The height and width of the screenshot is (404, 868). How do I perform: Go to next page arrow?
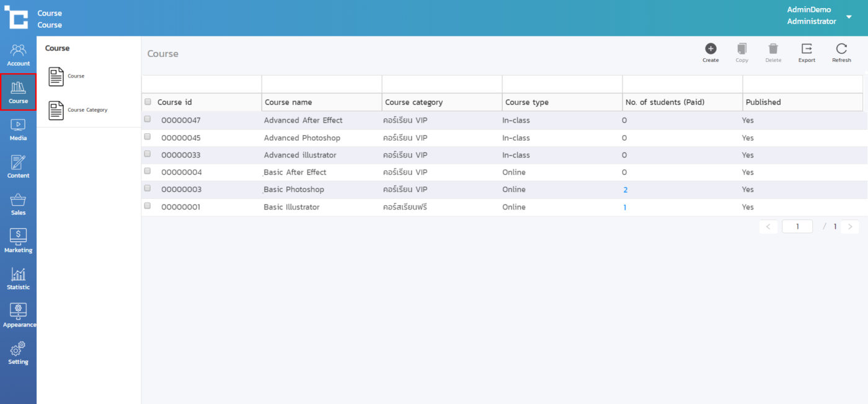point(850,227)
